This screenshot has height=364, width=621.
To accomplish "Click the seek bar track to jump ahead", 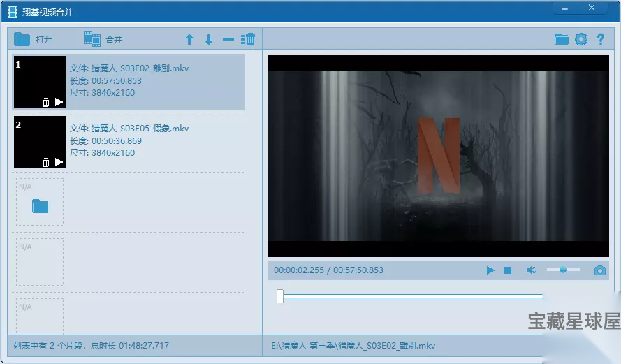I will click(412, 296).
